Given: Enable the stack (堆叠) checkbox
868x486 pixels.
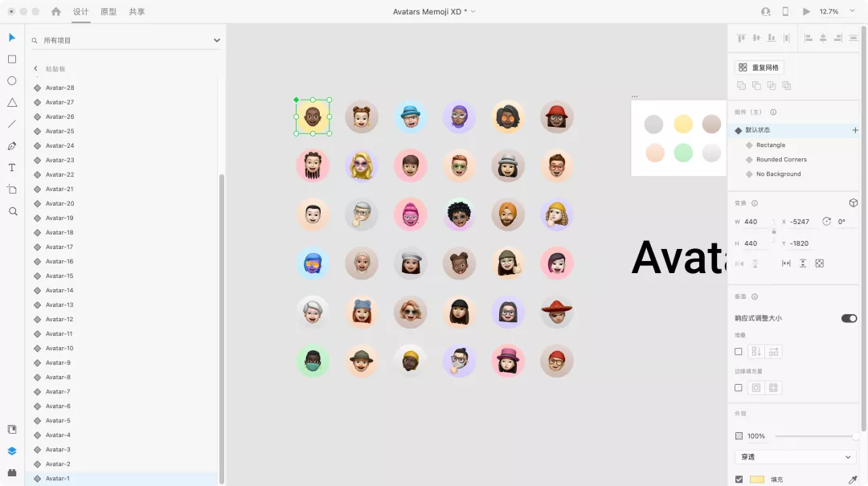Looking at the screenshot, I should click(739, 352).
